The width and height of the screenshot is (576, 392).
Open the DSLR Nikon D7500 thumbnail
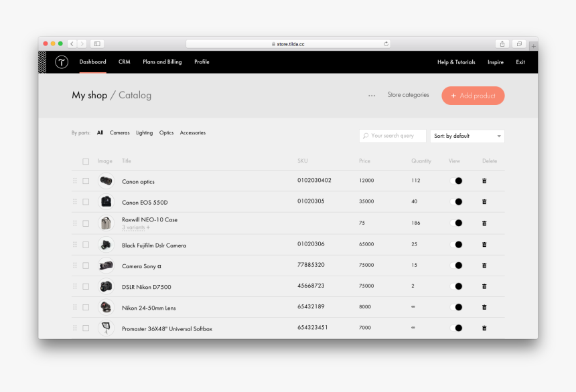point(106,286)
